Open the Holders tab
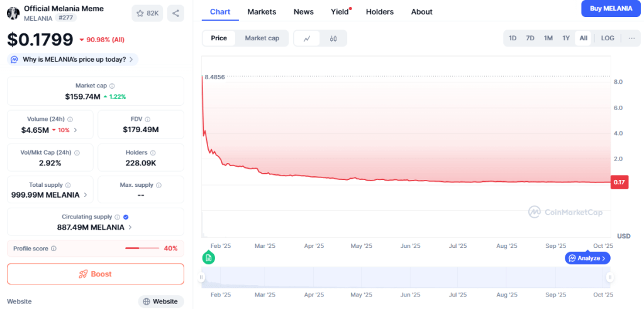The image size is (644, 309). [x=379, y=11]
